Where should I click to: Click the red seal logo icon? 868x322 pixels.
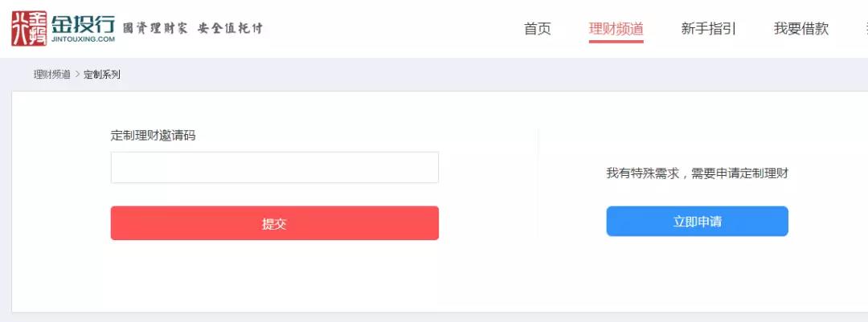click(x=29, y=28)
